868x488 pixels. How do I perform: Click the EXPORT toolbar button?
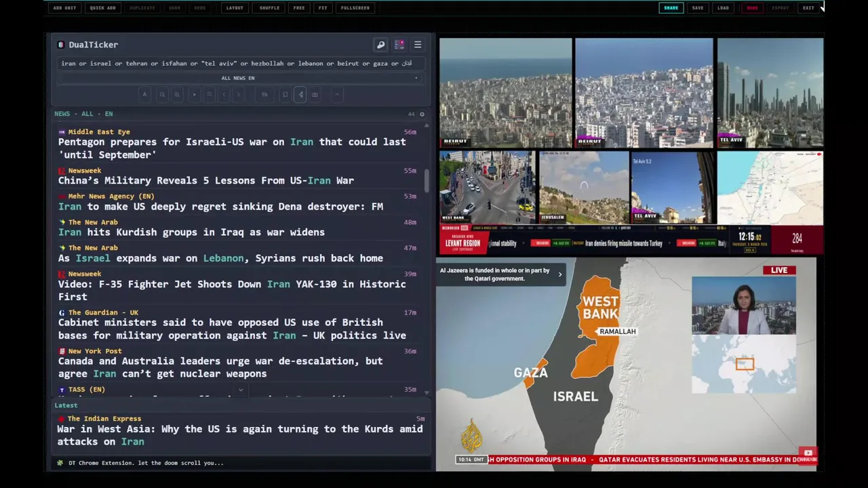[x=781, y=8]
